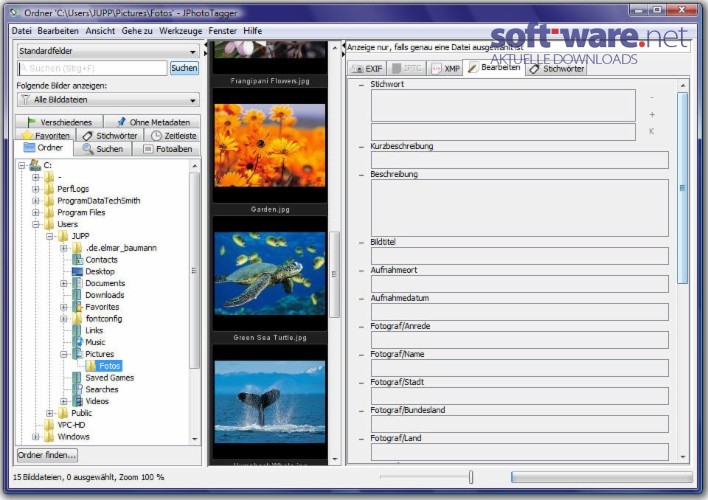The width and height of the screenshot is (708, 500).
Task: Open the Bearbeiten menu
Action: [58, 31]
